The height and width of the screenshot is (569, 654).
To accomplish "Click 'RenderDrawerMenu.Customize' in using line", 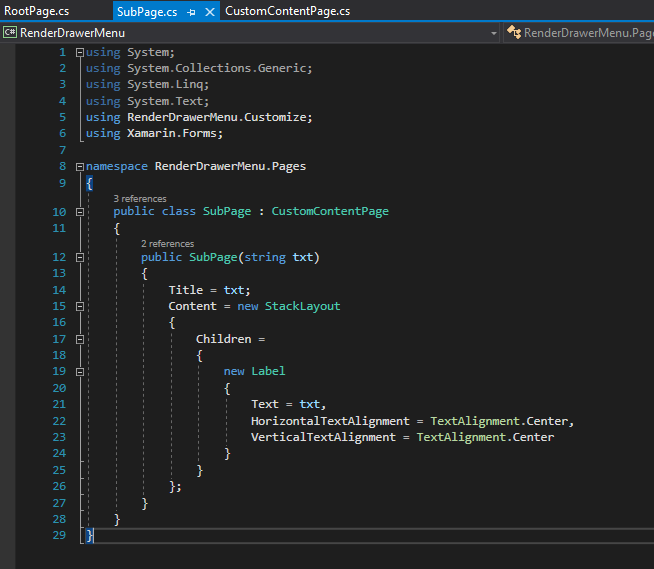I will pyautogui.click(x=217, y=117).
